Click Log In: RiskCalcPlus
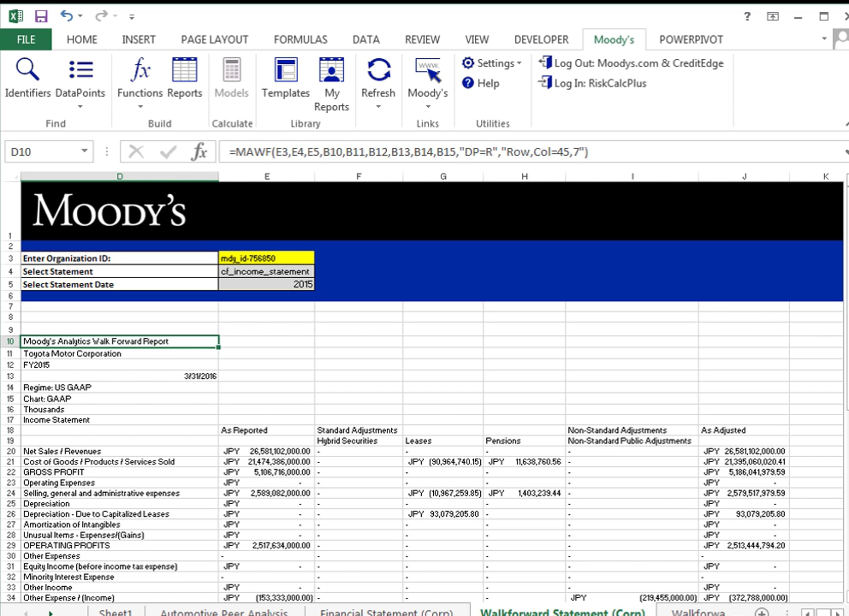The image size is (849, 616). pyautogui.click(x=593, y=83)
